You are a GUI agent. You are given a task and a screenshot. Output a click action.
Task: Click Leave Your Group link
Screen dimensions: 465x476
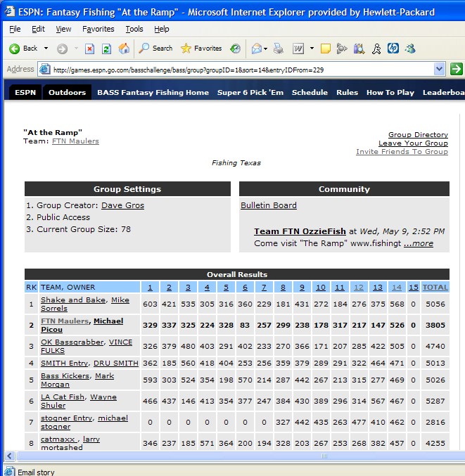(413, 143)
